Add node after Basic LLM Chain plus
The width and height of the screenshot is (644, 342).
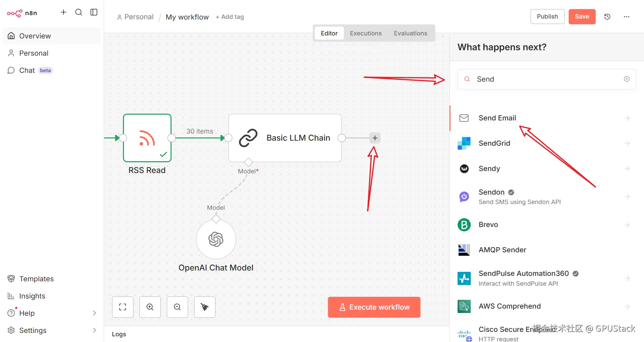point(375,138)
